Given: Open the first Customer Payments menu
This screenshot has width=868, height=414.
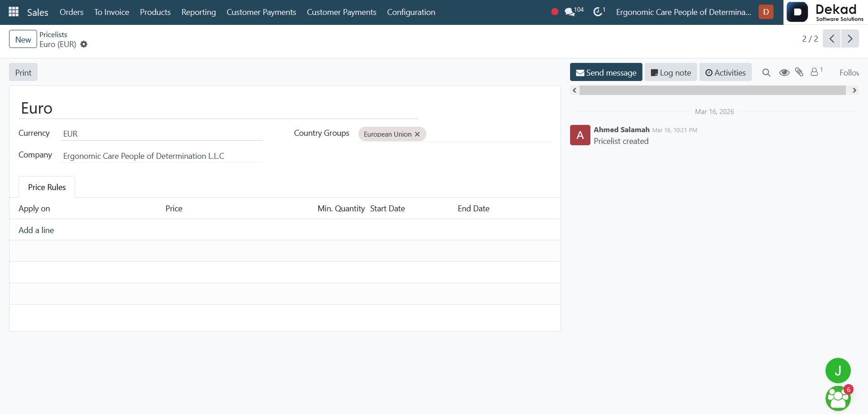Looking at the screenshot, I should point(261,12).
